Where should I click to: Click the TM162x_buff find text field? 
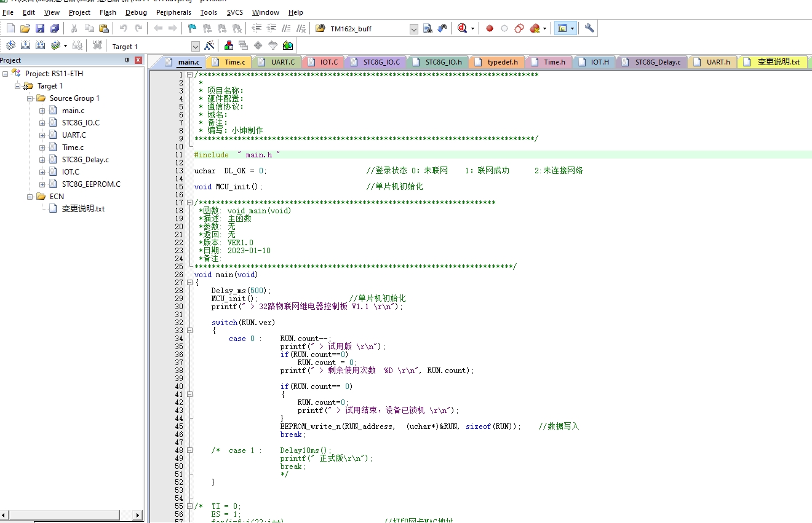367,29
